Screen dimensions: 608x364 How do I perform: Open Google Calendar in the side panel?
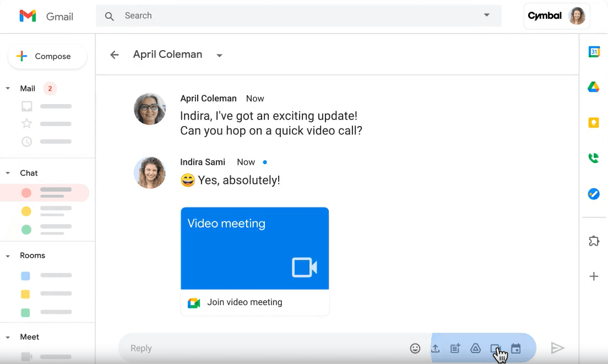(594, 51)
